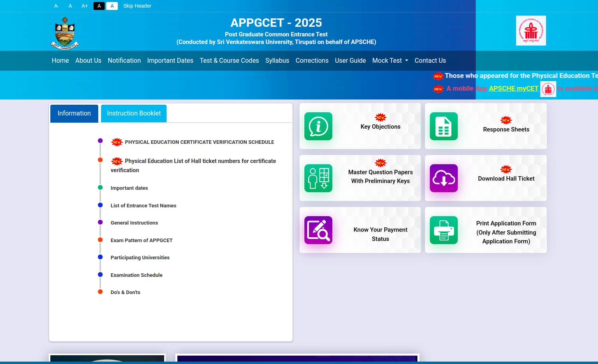Open General Instructions link
The height and width of the screenshot is (364, 598).
coord(134,223)
